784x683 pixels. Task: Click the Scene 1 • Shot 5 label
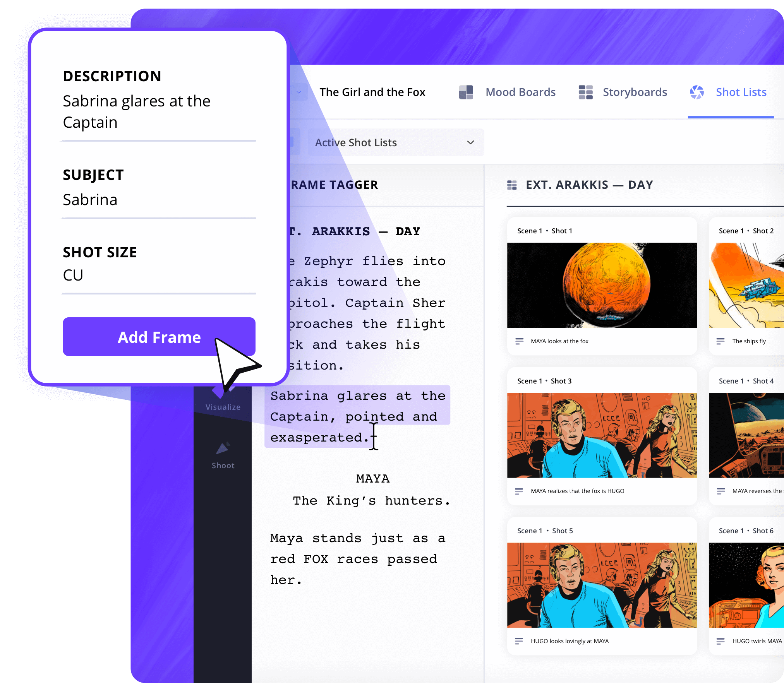(x=545, y=531)
